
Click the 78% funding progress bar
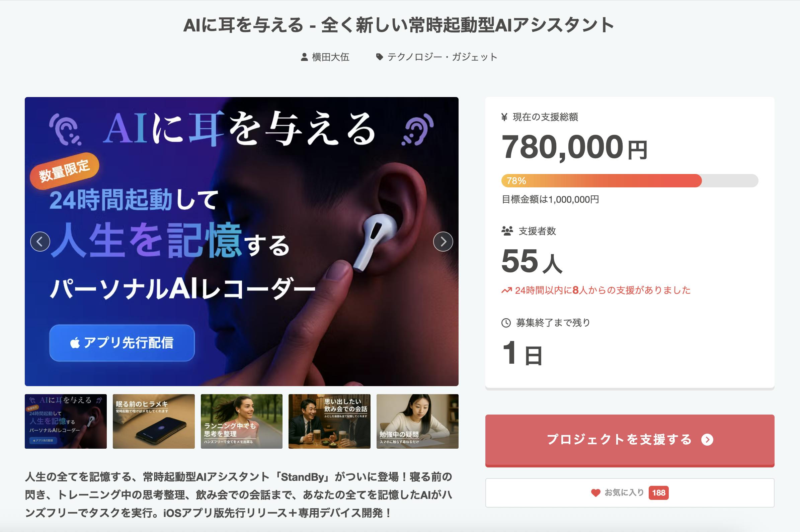click(630, 180)
